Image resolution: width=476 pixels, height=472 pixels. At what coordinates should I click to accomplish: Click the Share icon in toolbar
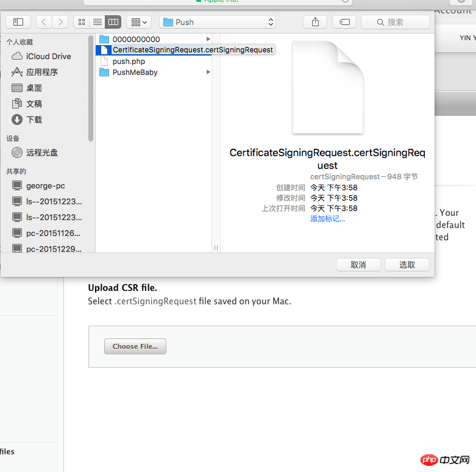click(315, 22)
